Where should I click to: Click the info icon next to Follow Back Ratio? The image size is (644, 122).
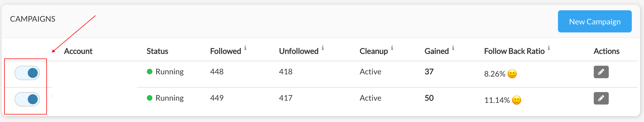pyautogui.click(x=549, y=48)
